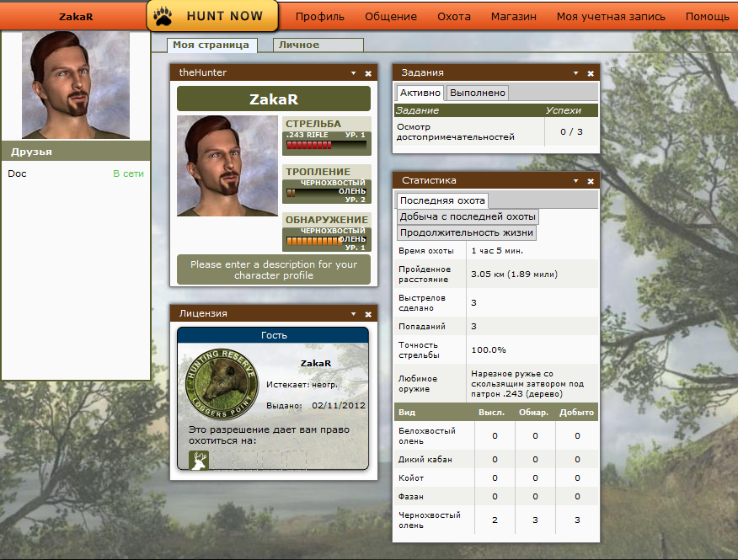Open Продолжительность жизни statistics tab
The image size is (738, 560).
coord(467,232)
